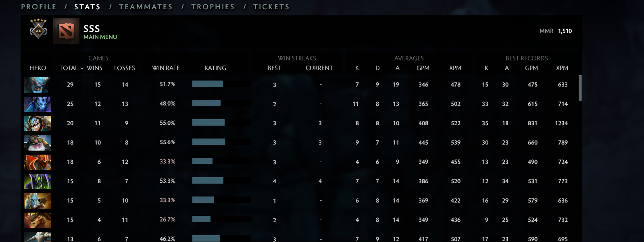This screenshot has width=644, height=242.
Task: Go to the TROPHIES tab
Action: coord(213,7)
